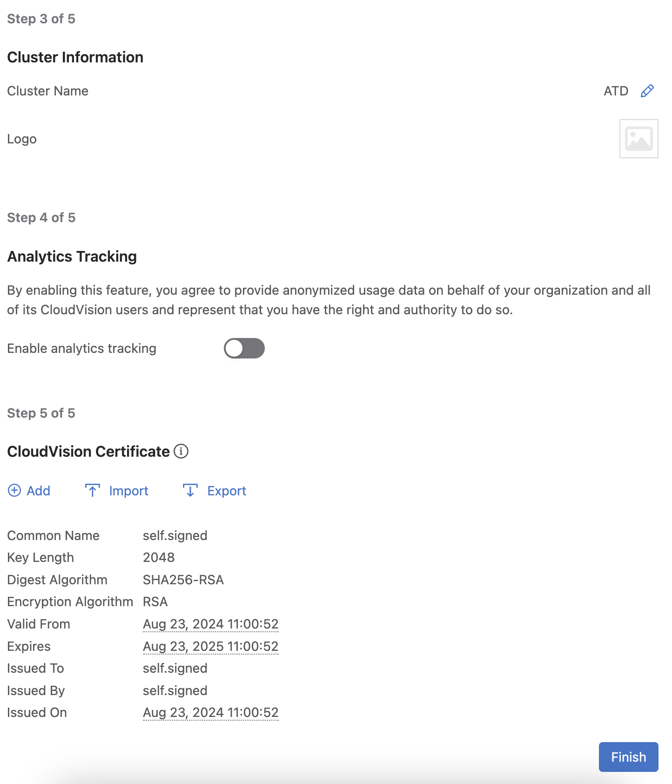Click the upload arrow icon for Import
Image resolution: width=672 pixels, height=784 pixels.
tap(93, 490)
